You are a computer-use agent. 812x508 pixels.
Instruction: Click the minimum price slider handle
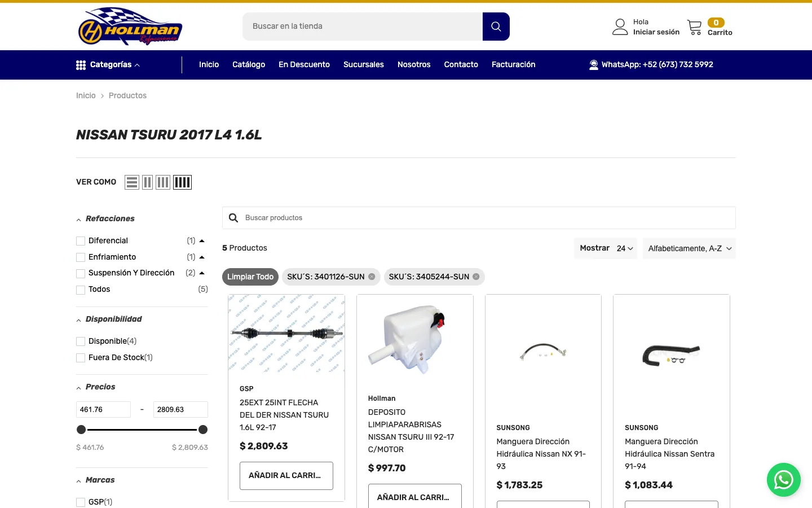pos(81,430)
